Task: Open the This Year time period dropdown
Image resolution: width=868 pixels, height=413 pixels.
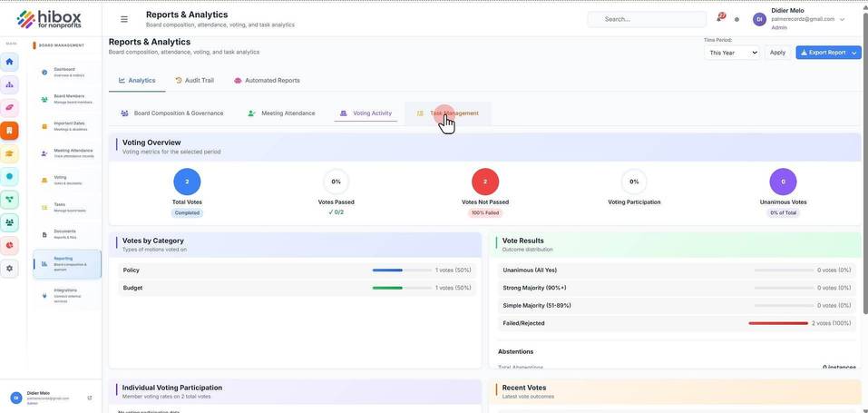Action: click(732, 53)
